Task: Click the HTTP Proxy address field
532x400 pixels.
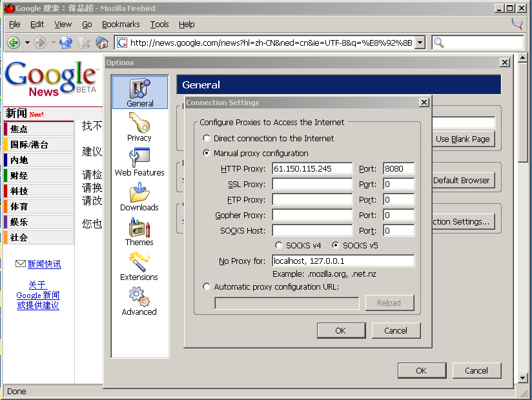Action: click(x=312, y=168)
